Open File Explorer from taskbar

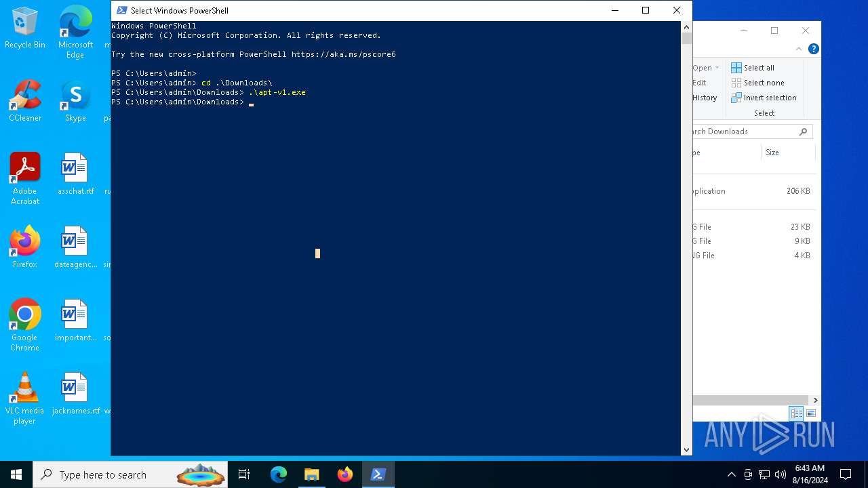(311, 474)
